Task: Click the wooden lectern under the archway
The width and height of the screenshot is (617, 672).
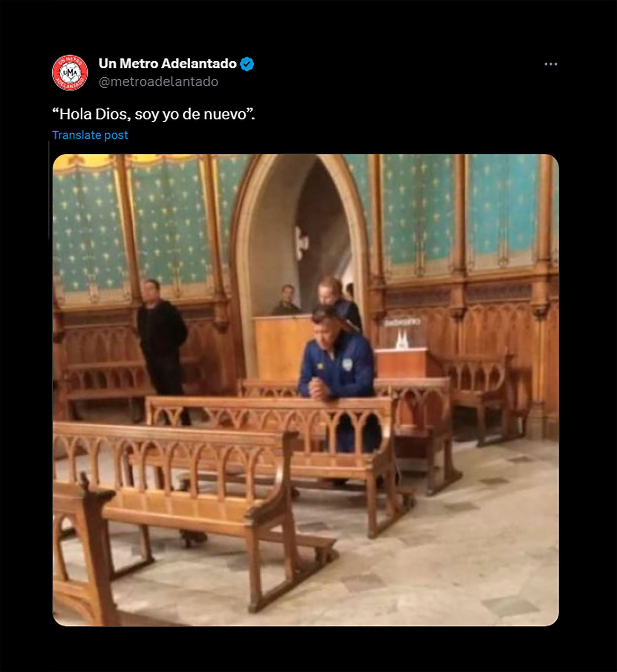Action: click(282, 347)
